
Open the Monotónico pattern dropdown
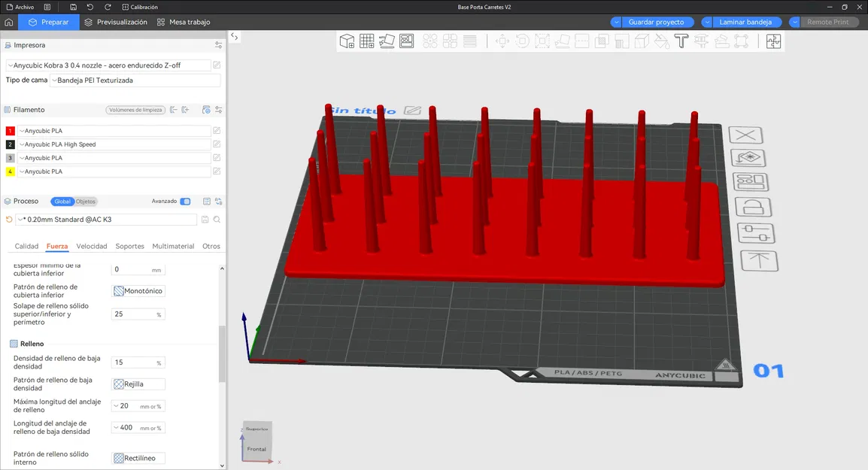coord(138,291)
